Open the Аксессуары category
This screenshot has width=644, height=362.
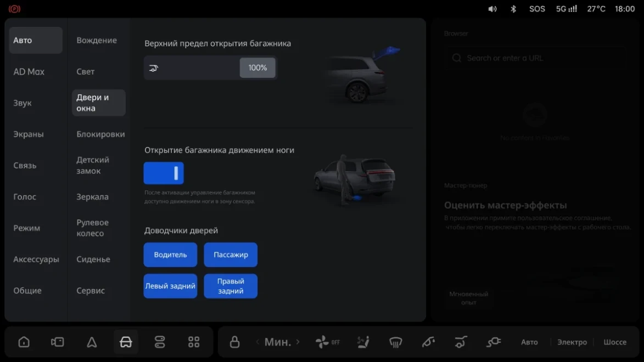tap(36, 259)
